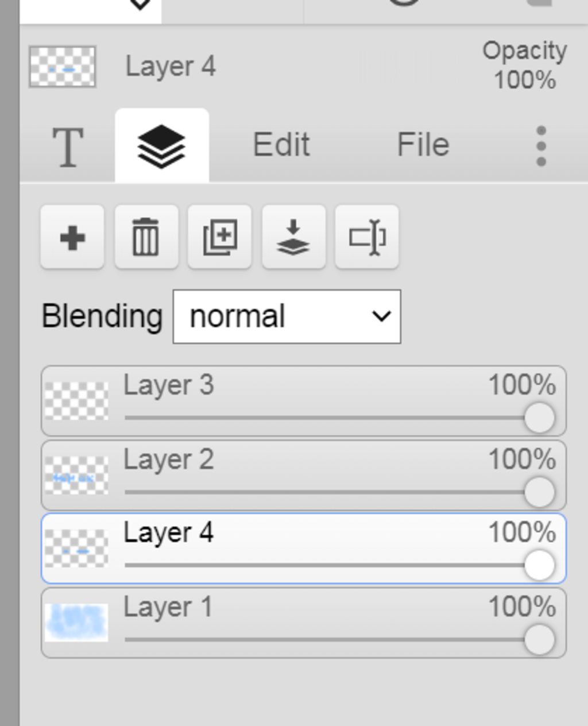Select the Layers tab icon

tap(161, 146)
